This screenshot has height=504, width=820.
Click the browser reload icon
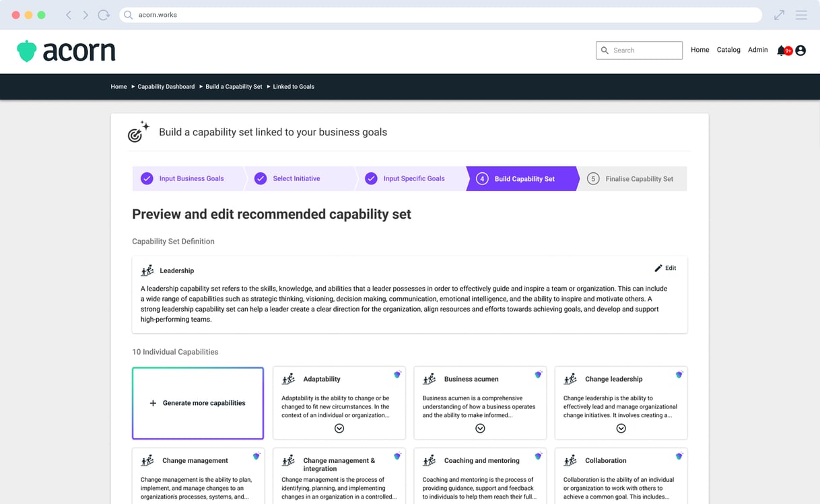pyautogui.click(x=103, y=14)
